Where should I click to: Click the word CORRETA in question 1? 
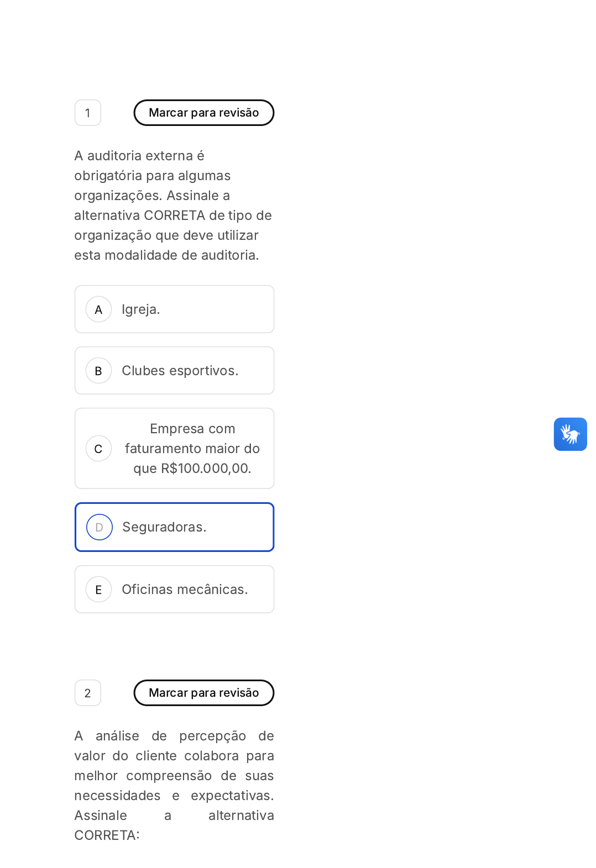tap(175, 215)
